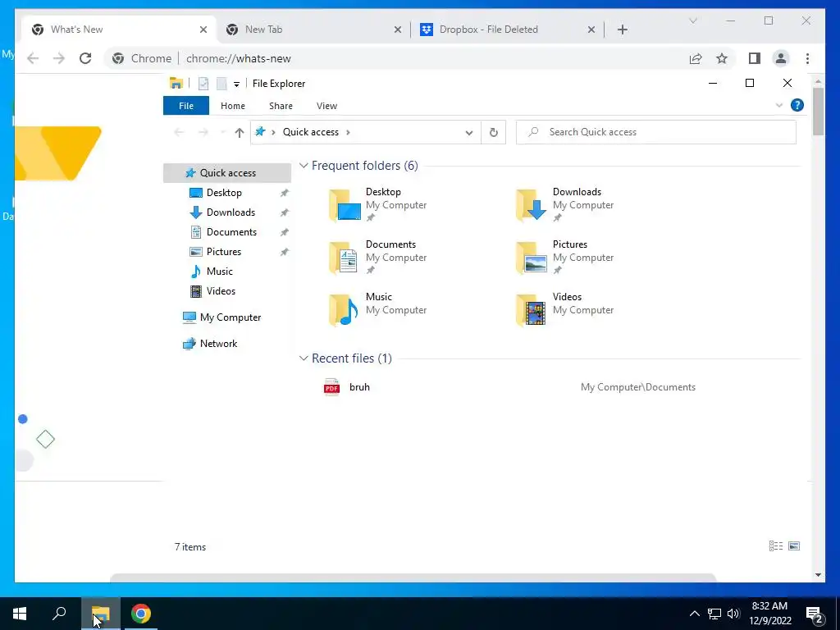Click the Search Quick access field
Image resolution: width=840 pixels, height=630 pixels.
655,132
